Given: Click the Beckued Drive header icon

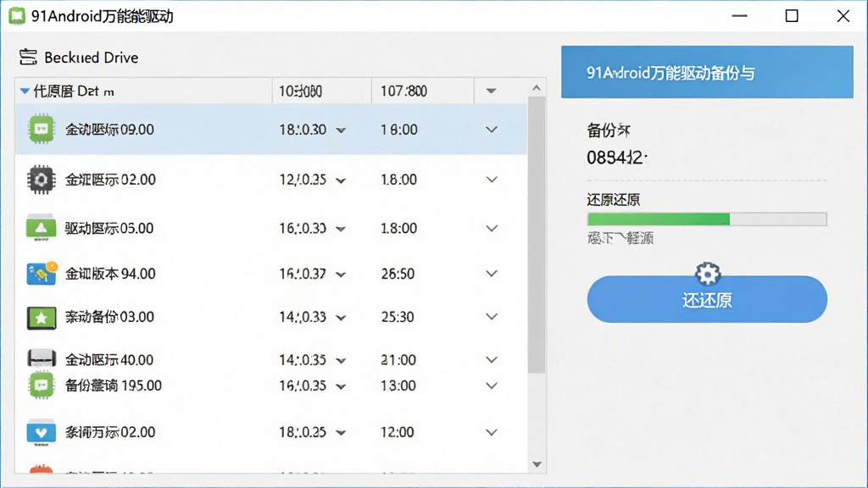Looking at the screenshot, I should [28, 57].
